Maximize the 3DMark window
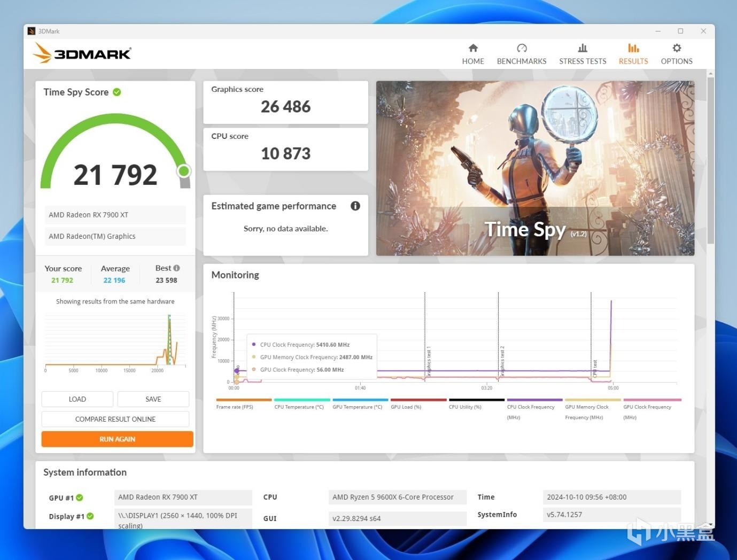Screen dimensions: 737x560 [x=680, y=31]
